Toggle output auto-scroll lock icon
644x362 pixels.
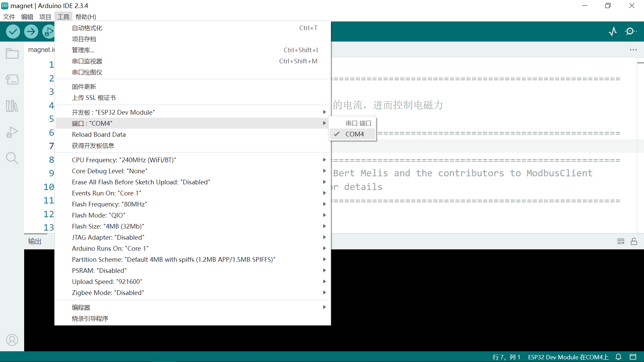pos(634,241)
